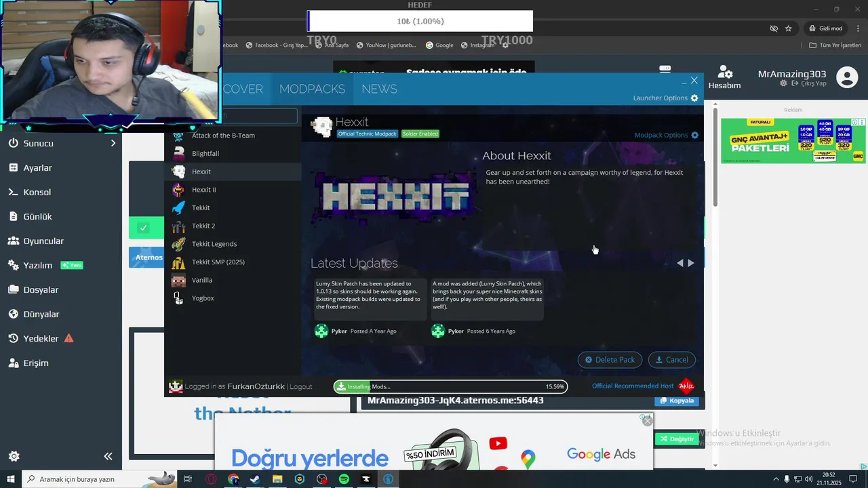Show previous Latest Updates entry arrow
The width and height of the screenshot is (868, 488).
tap(680, 263)
